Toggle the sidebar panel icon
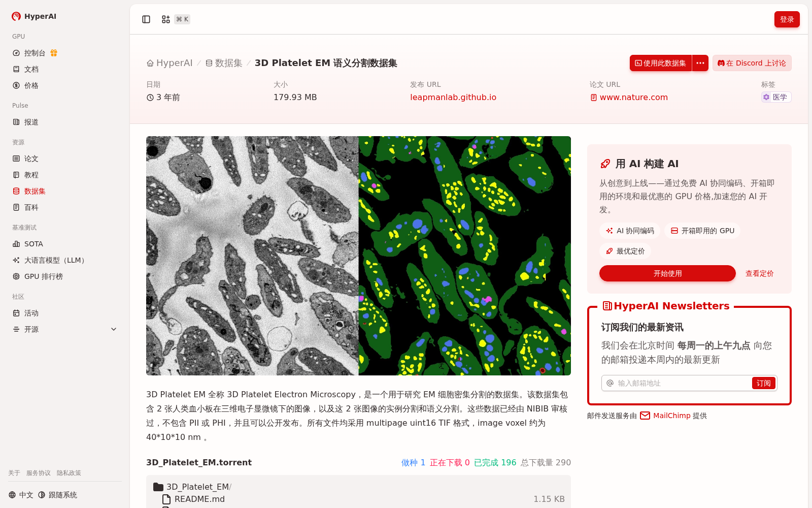 tap(146, 19)
